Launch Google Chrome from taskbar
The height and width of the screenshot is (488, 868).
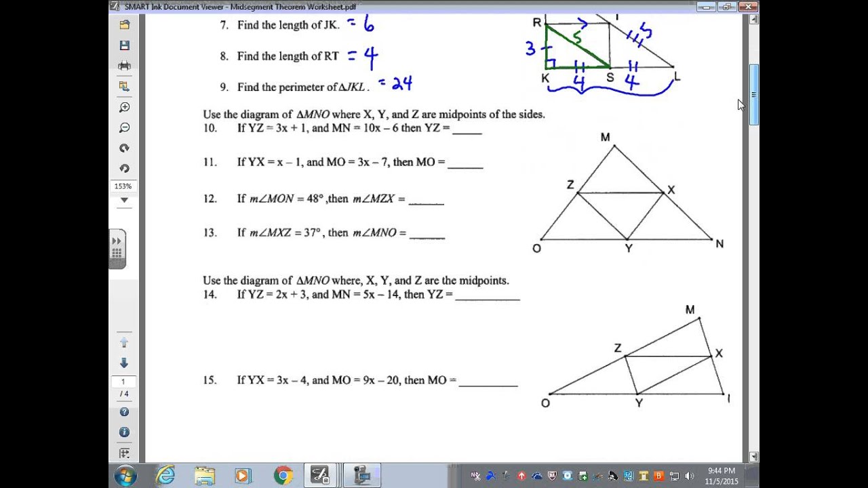(x=283, y=476)
